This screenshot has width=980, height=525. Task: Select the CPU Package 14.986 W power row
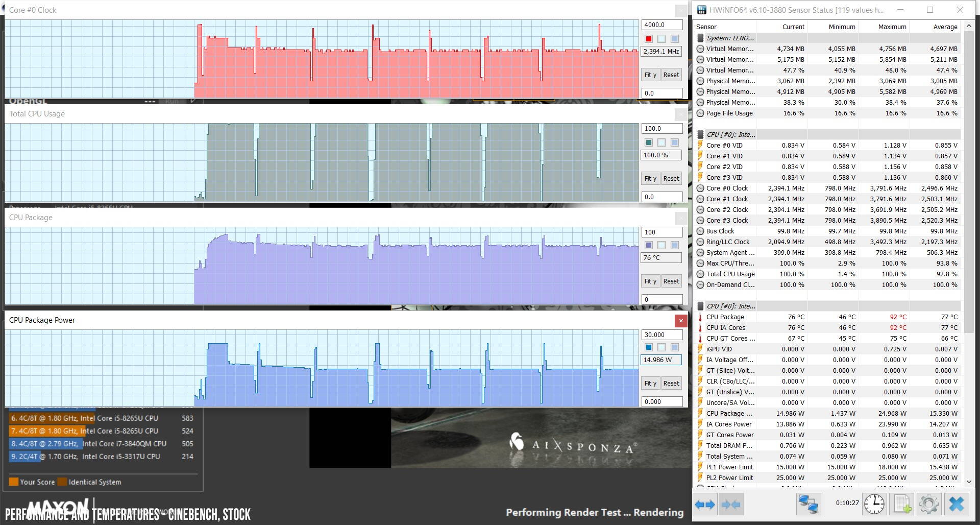(x=827, y=413)
